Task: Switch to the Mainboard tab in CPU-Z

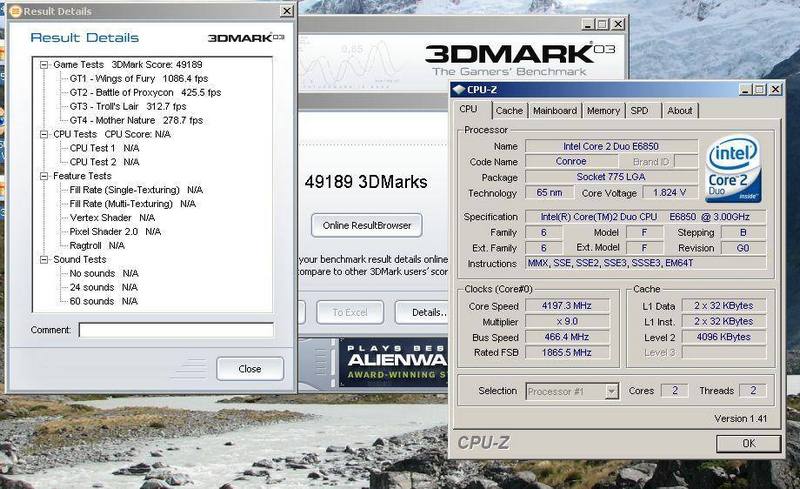Action: pos(555,111)
